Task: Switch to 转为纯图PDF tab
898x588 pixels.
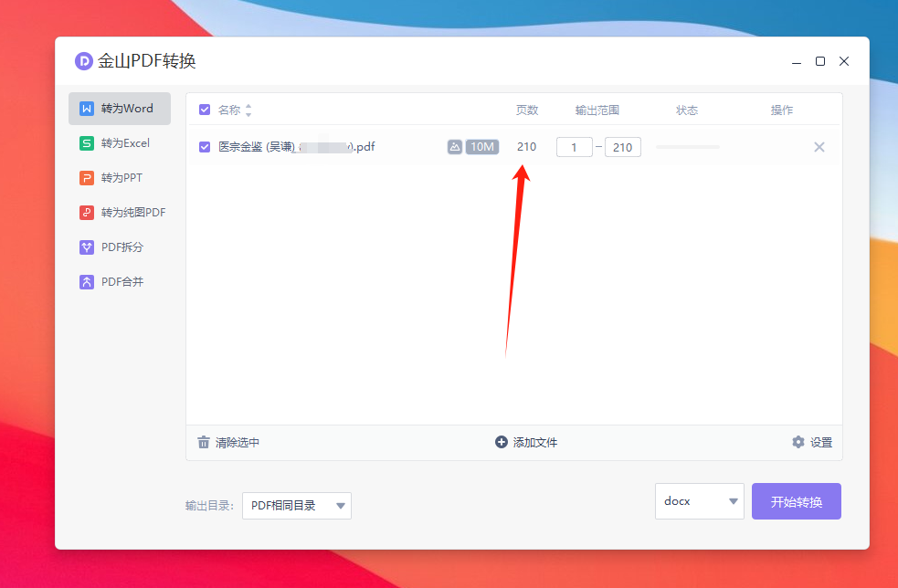Action: click(x=120, y=213)
